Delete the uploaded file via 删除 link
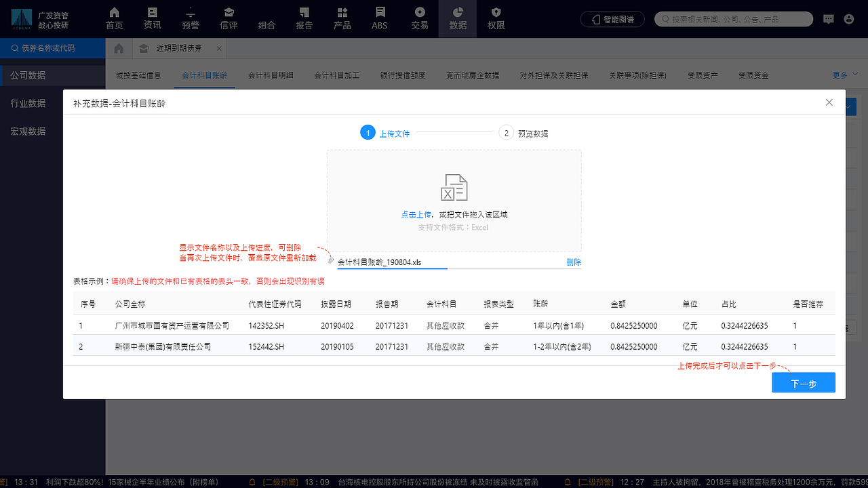 (x=573, y=262)
